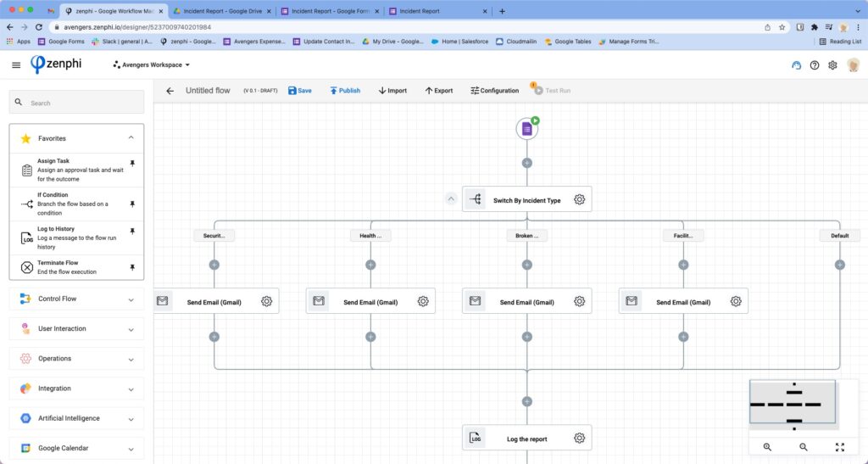The width and height of the screenshot is (868, 464).
Task: Open the Home Salesforce bookmark
Action: pos(459,42)
